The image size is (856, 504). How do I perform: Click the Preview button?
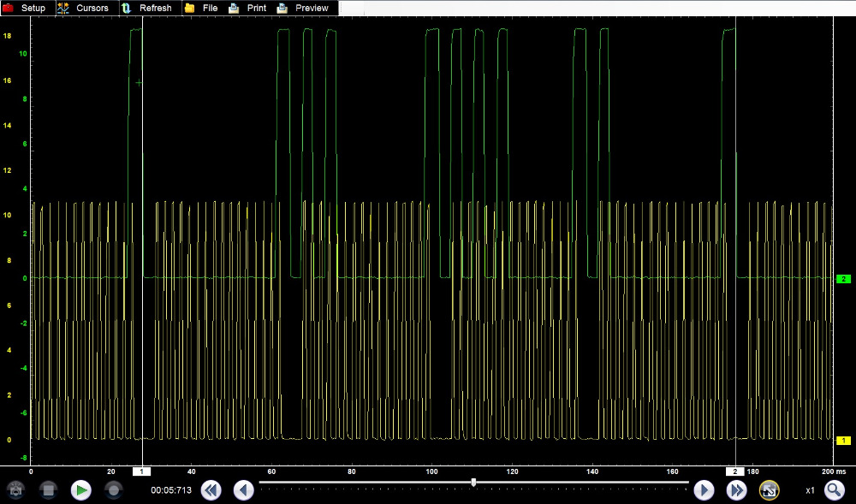(303, 8)
